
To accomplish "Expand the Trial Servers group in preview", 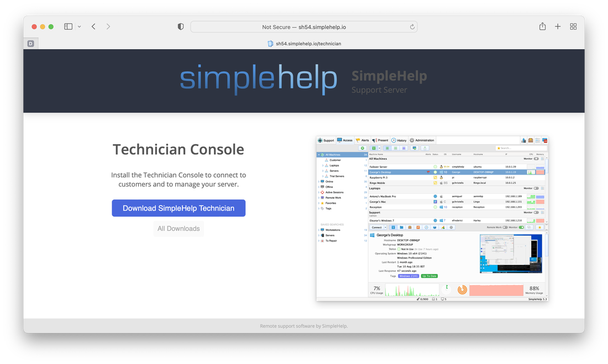I will click(323, 176).
